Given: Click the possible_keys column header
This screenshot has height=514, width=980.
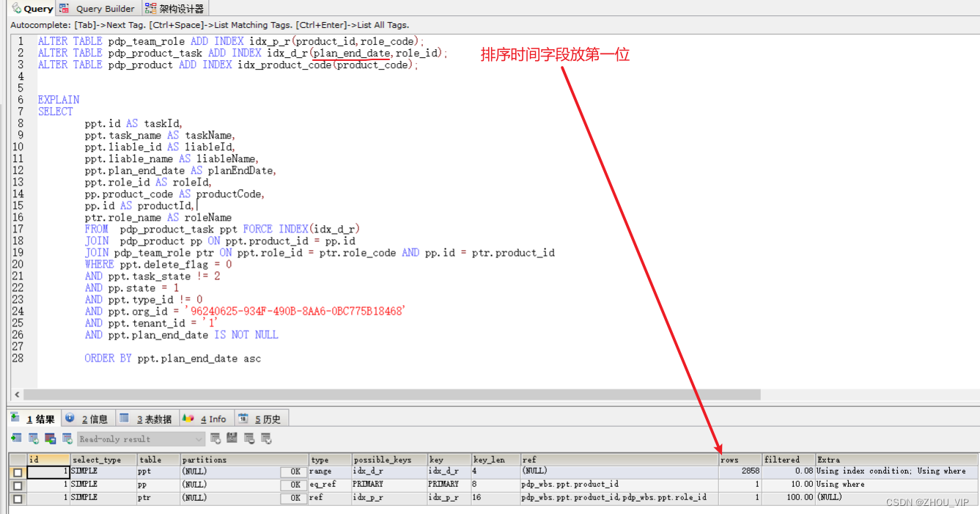Looking at the screenshot, I should (x=390, y=460).
